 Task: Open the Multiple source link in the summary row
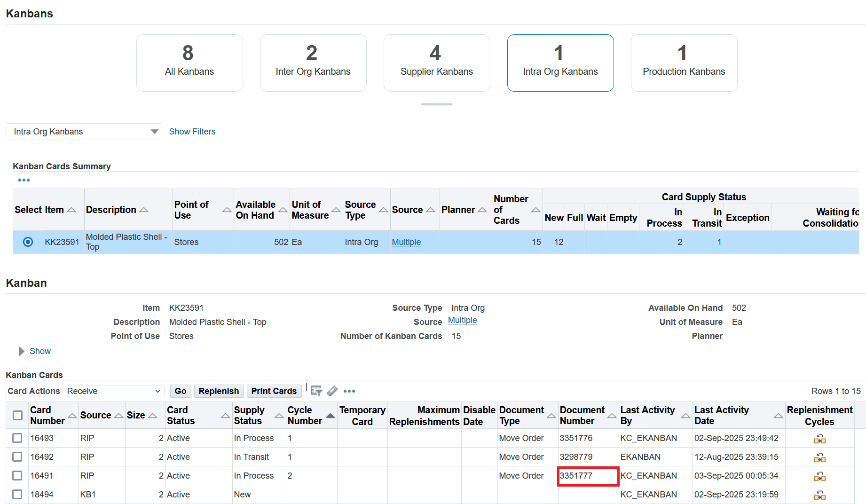(x=406, y=242)
